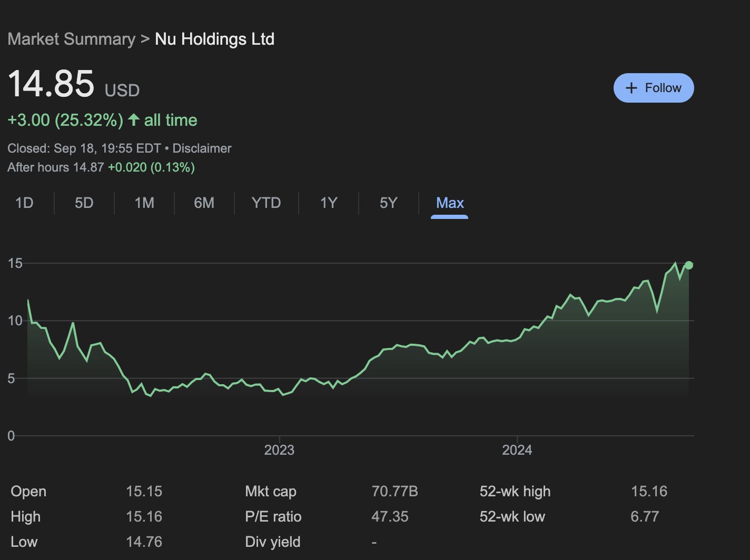Click the 14.85 USD price display
The width and height of the screenshot is (750, 560).
click(52, 84)
